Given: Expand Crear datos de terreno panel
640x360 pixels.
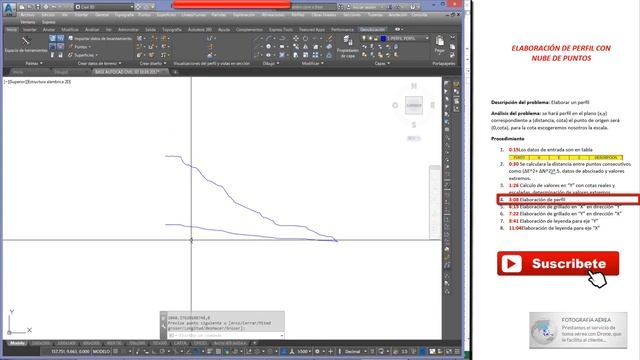Looking at the screenshot, I should click(99, 64).
